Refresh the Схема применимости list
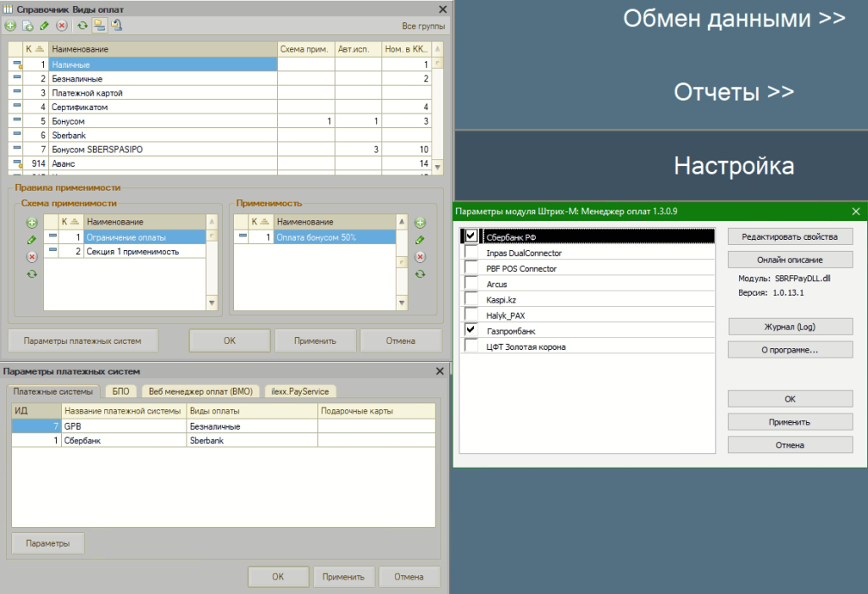This screenshot has height=594, width=868. [x=32, y=274]
